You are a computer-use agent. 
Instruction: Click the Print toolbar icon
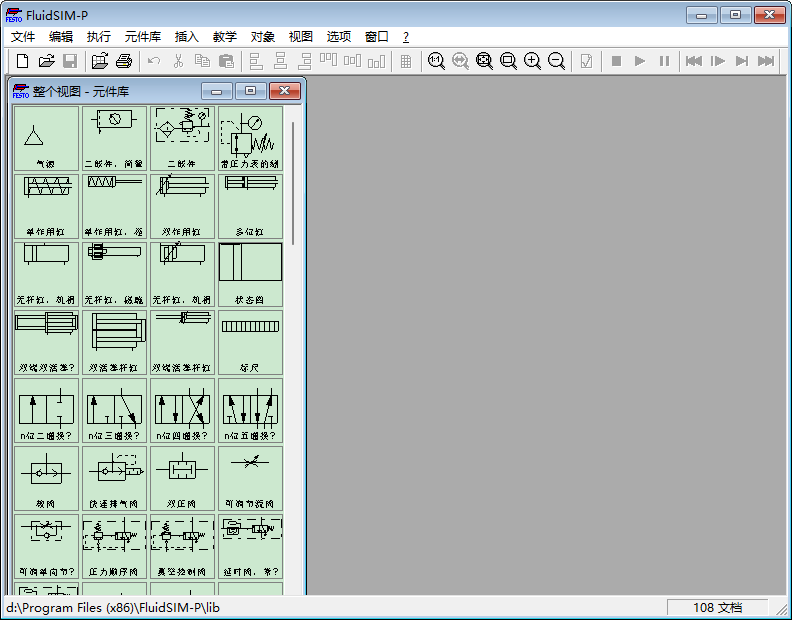click(x=124, y=61)
